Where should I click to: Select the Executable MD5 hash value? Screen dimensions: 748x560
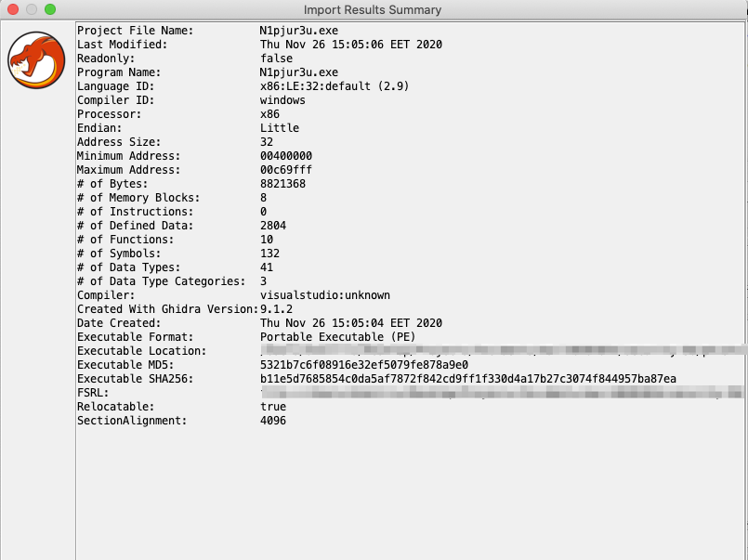click(363, 365)
